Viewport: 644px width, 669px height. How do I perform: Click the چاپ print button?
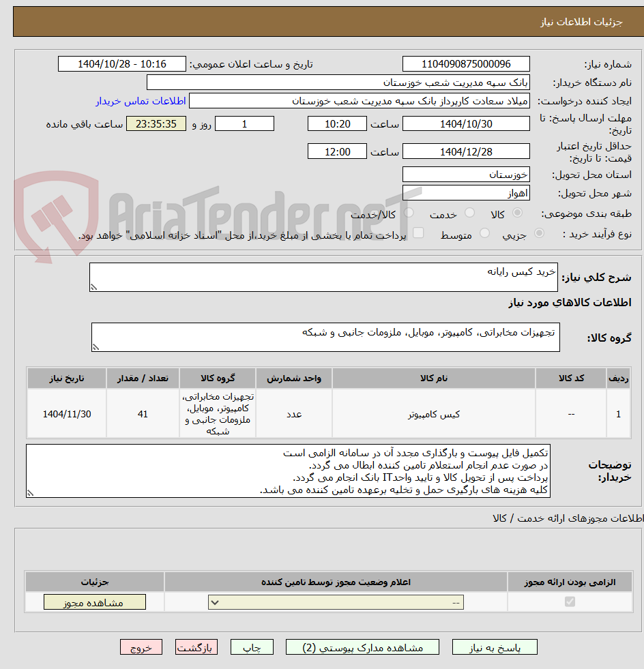point(252,647)
